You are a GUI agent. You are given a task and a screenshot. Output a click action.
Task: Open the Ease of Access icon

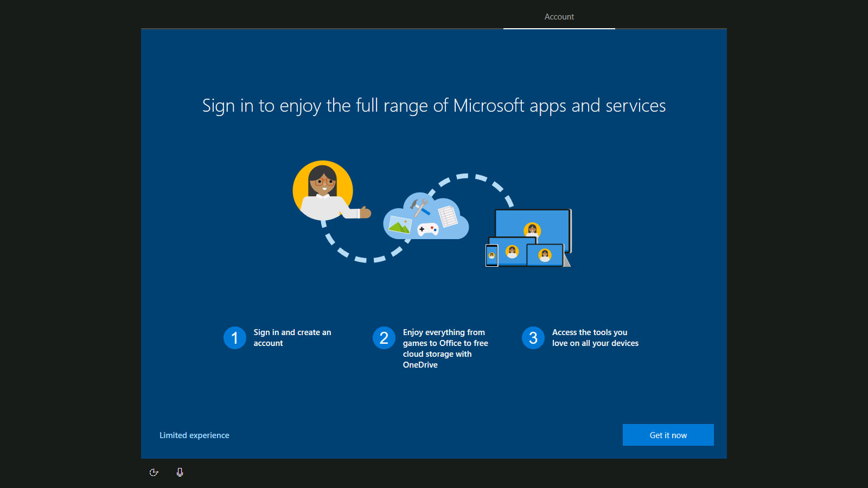(x=154, y=472)
